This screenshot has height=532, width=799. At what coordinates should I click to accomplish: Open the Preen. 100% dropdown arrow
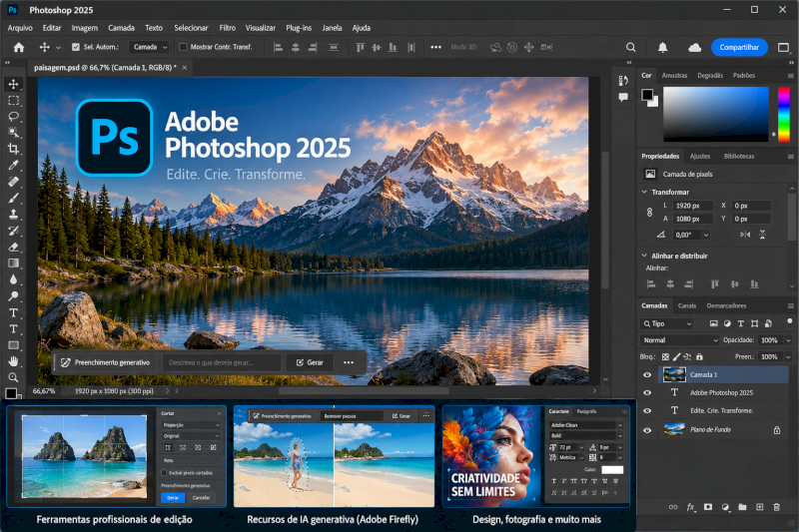point(788,357)
